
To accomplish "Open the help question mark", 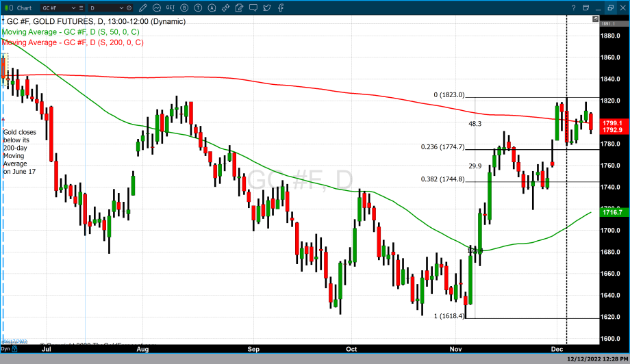I will click(573, 8).
